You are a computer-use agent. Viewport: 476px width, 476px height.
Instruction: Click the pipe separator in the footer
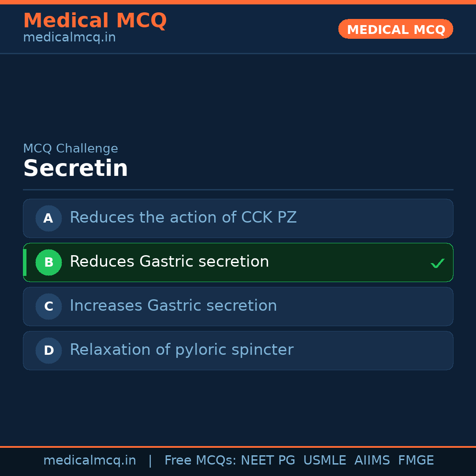tap(150, 460)
